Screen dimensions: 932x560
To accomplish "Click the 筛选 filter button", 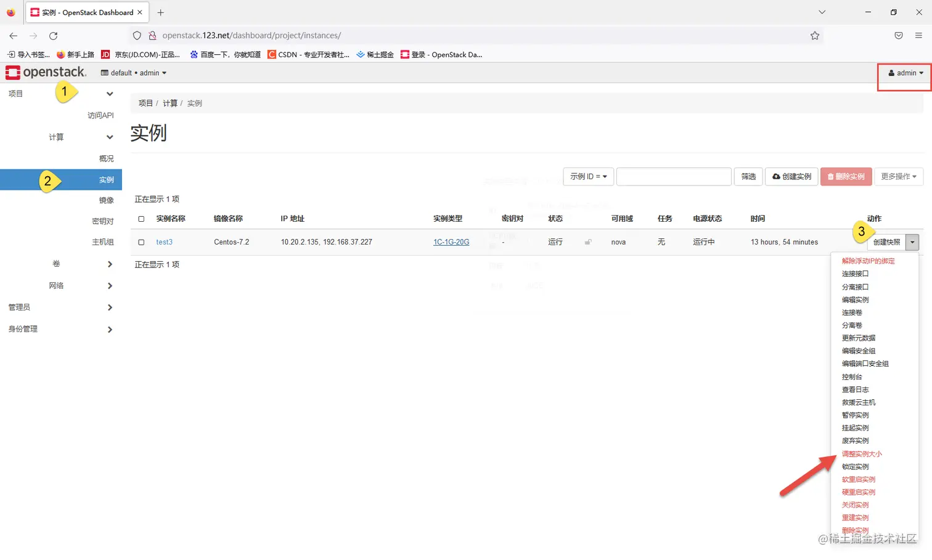I will pyautogui.click(x=748, y=177).
